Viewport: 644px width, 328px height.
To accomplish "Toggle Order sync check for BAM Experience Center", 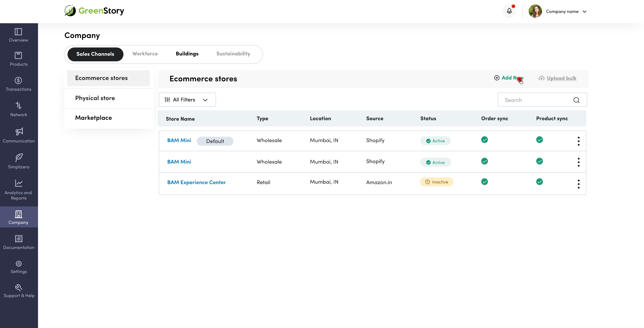I will pos(484,182).
